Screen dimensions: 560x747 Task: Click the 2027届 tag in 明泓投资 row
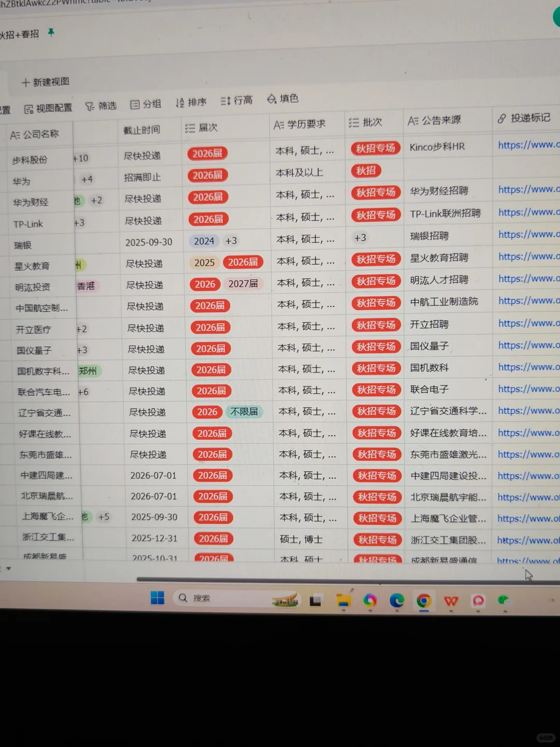[244, 284]
